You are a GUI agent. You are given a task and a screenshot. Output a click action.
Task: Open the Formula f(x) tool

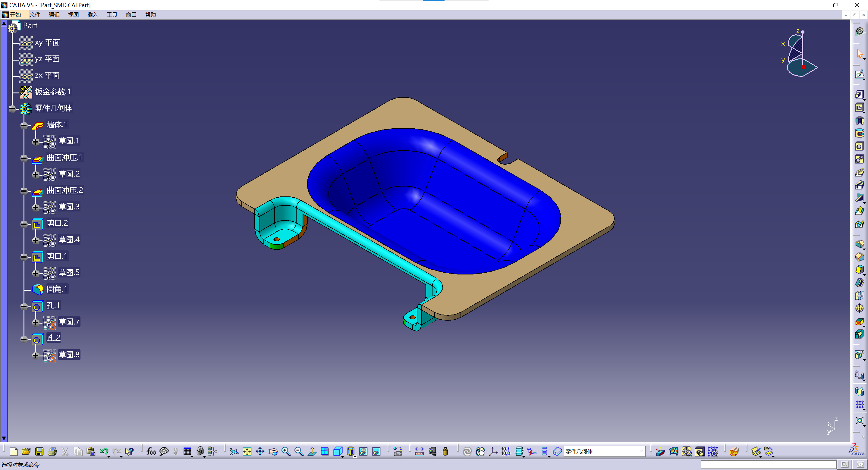pos(151,451)
